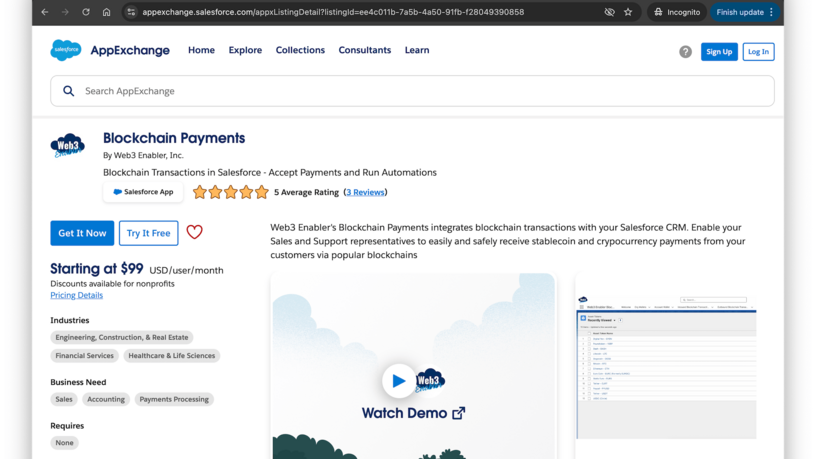Image resolution: width=816 pixels, height=459 pixels.
Task: Open Chrome three-dot menu
Action: coord(771,12)
